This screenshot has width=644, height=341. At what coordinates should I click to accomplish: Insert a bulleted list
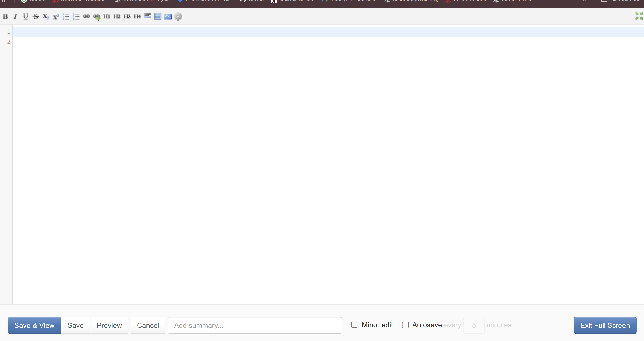click(66, 16)
